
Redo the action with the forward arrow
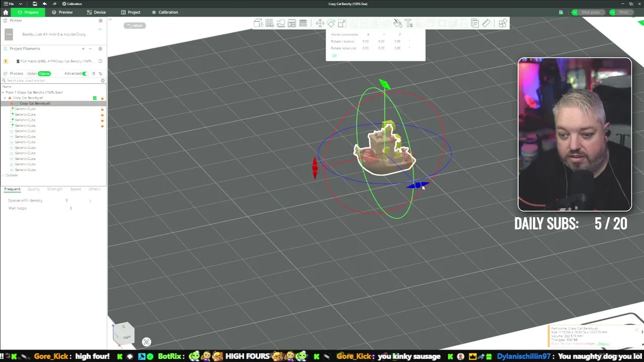pos(54,4)
